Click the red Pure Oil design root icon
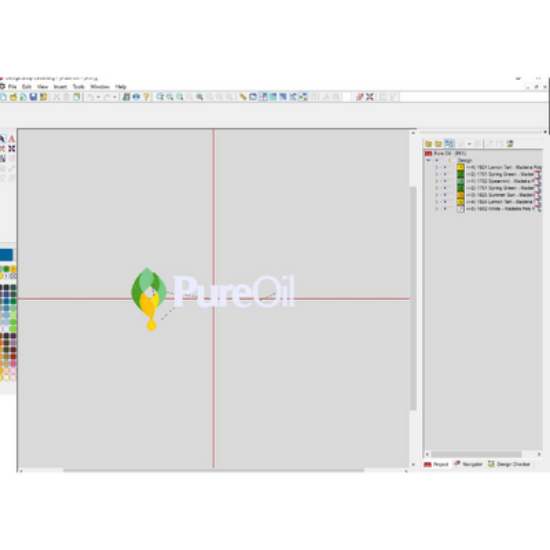 point(428,154)
